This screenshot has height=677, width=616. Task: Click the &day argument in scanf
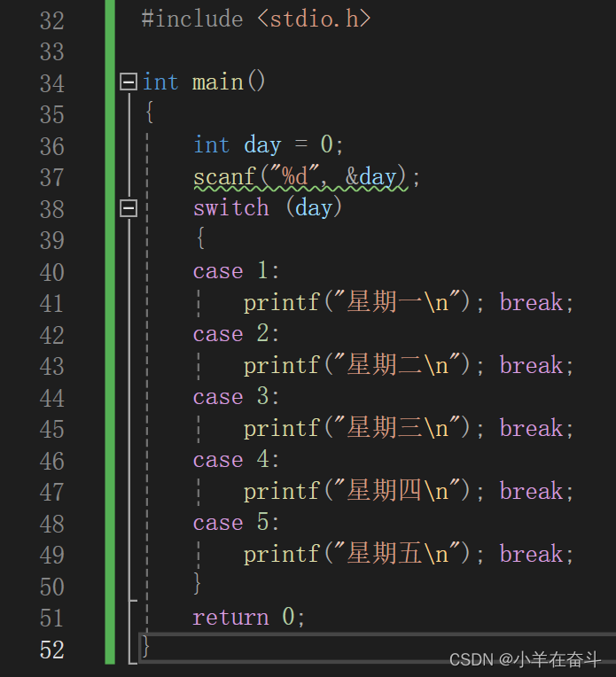pyautogui.click(x=370, y=177)
